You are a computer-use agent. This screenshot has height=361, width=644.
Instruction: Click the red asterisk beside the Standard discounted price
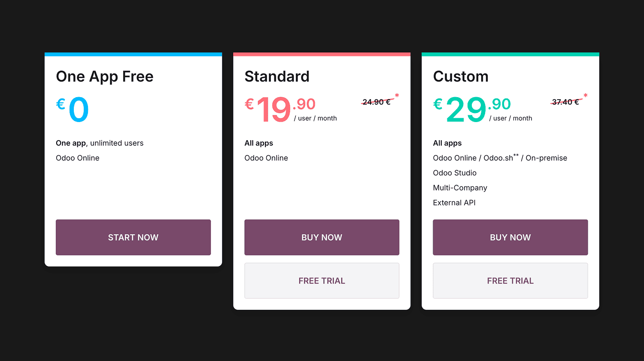point(397,95)
